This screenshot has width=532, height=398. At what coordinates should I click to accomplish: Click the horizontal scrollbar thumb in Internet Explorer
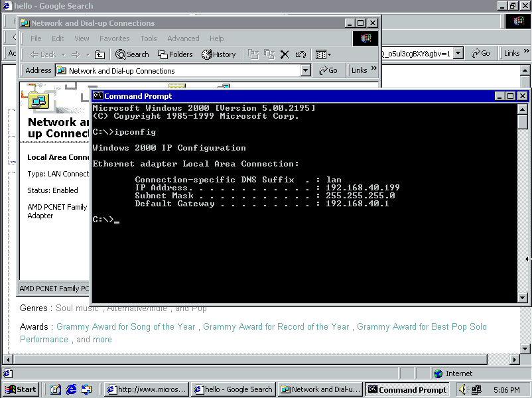pos(250,360)
